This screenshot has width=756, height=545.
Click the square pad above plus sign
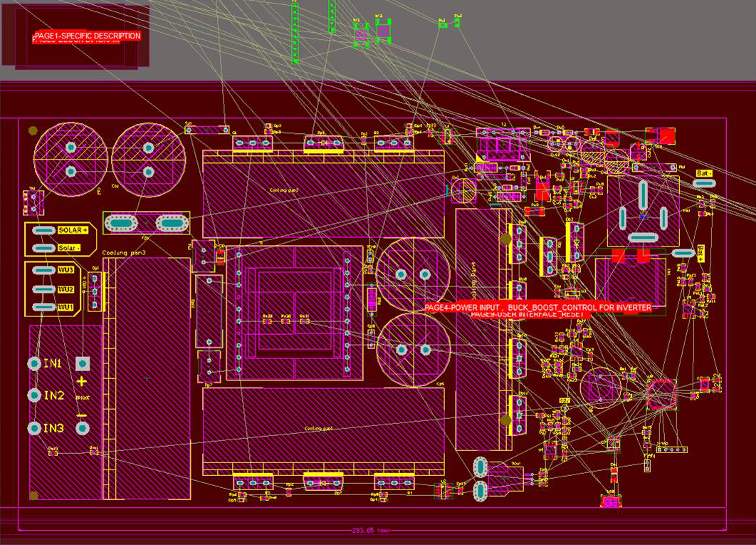click(x=82, y=363)
